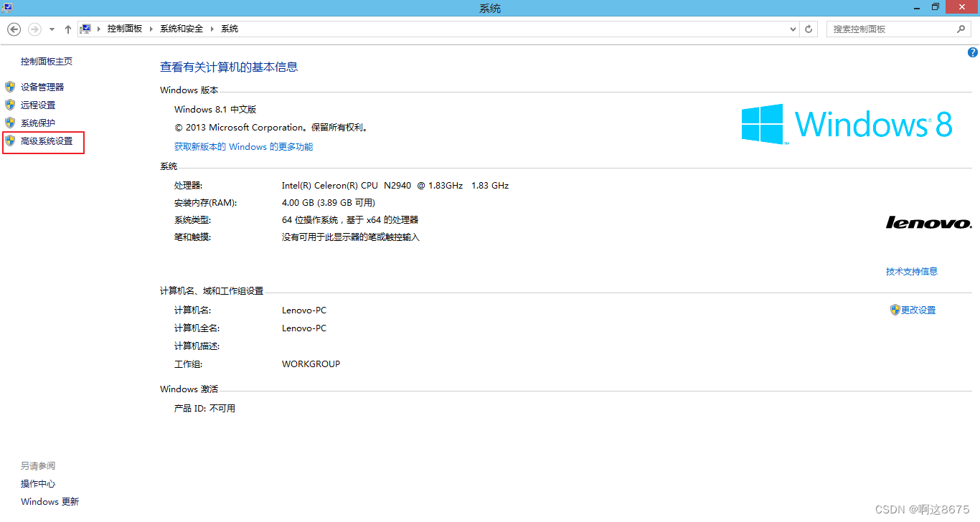Click the shield icon next to 设备管理器
980x522 pixels.
pos(10,87)
